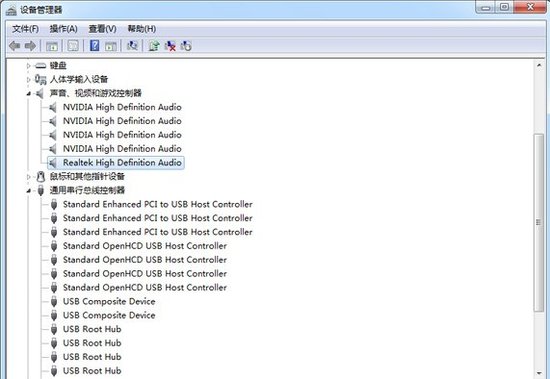Minimize the 设备管理器 window
This screenshot has width=550, height=379.
tap(486, 7)
